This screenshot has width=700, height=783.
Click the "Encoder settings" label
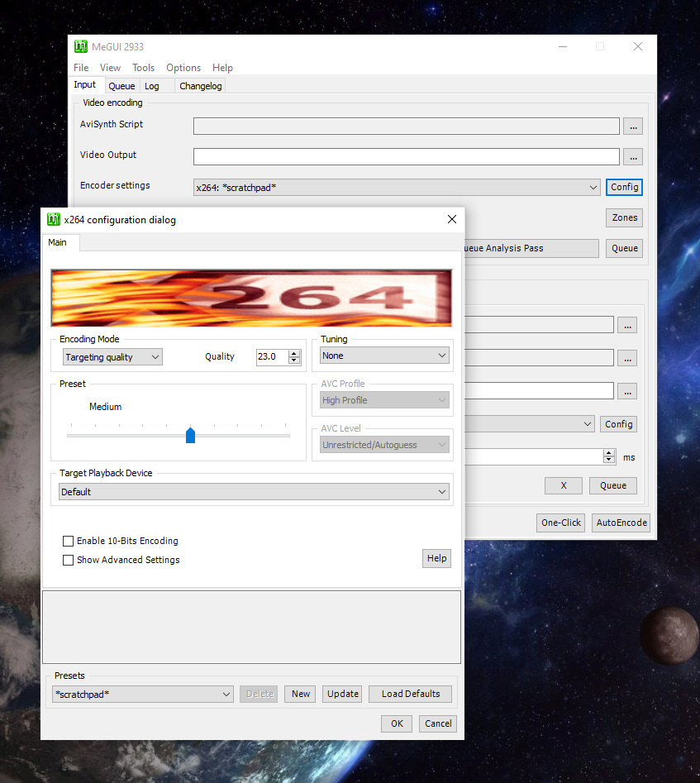tap(115, 185)
